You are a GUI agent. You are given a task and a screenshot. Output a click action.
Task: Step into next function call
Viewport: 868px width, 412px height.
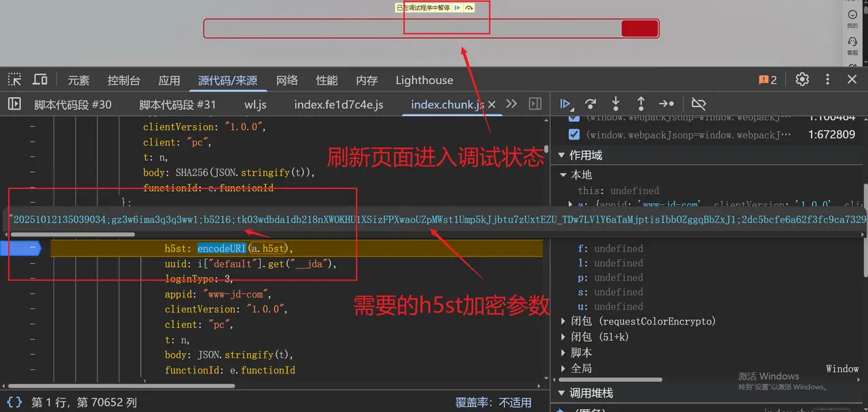(x=616, y=104)
